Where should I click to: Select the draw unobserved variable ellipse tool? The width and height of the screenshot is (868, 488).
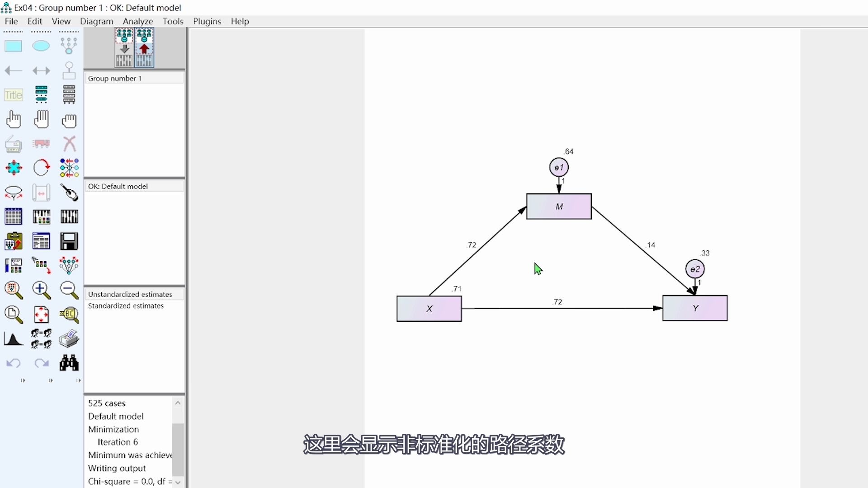(x=41, y=46)
